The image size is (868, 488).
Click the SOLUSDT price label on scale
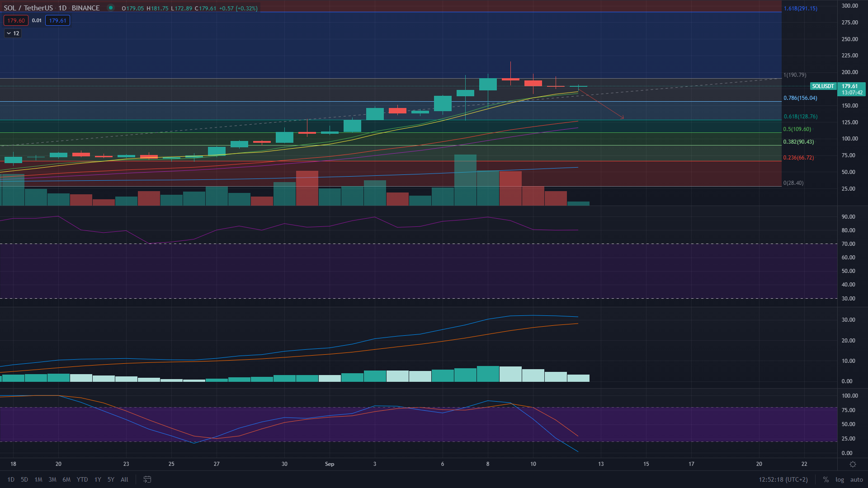(x=823, y=86)
